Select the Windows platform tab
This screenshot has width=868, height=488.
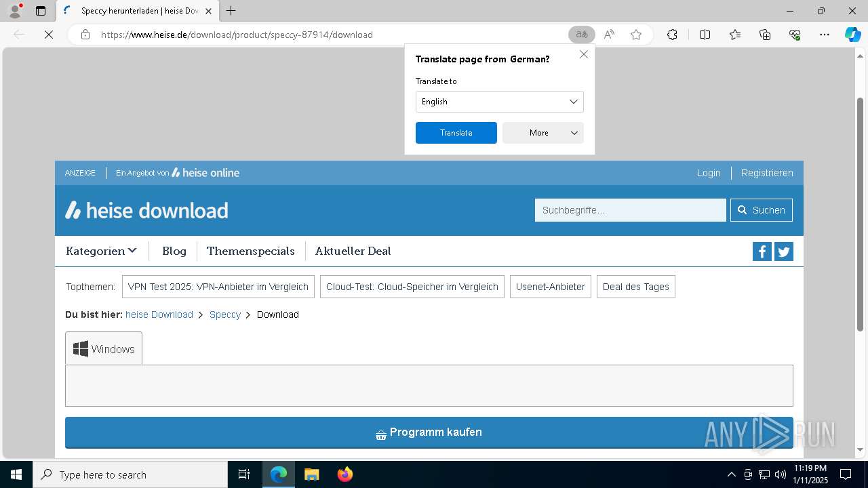tap(104, 348)
